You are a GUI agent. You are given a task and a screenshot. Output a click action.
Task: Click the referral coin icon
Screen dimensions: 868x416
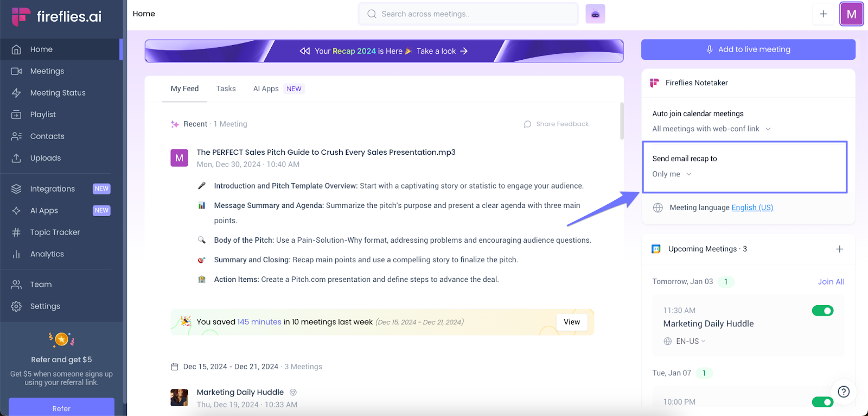(61, 339)
